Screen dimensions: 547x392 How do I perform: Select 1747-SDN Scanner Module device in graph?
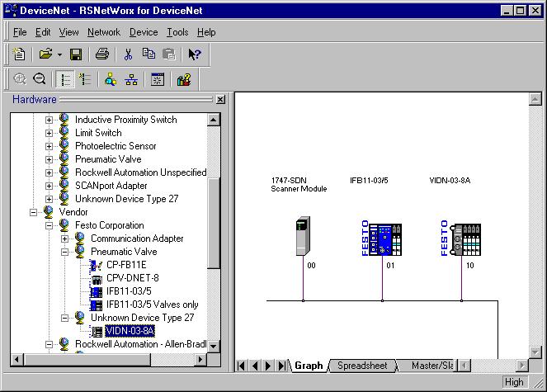(303, 236)
